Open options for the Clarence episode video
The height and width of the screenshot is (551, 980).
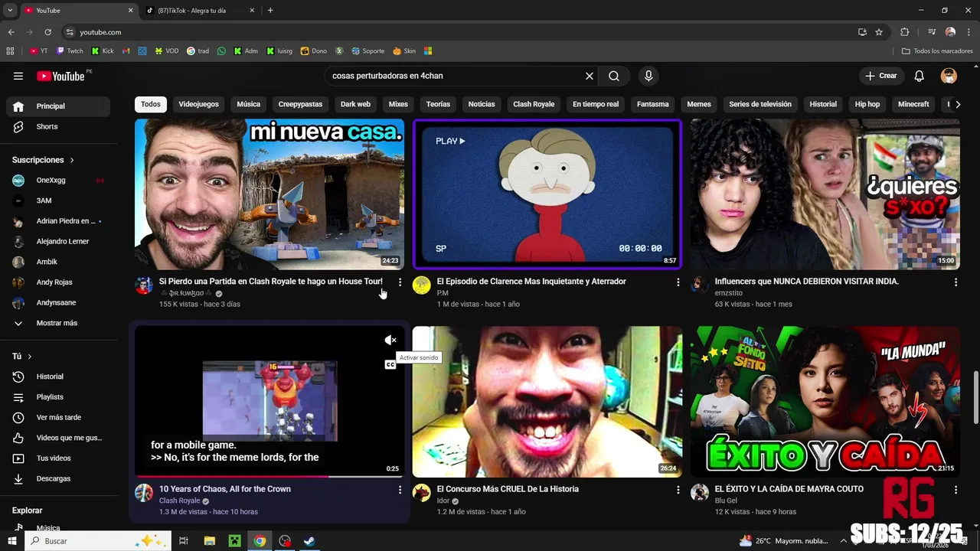[x=678, y=282]
